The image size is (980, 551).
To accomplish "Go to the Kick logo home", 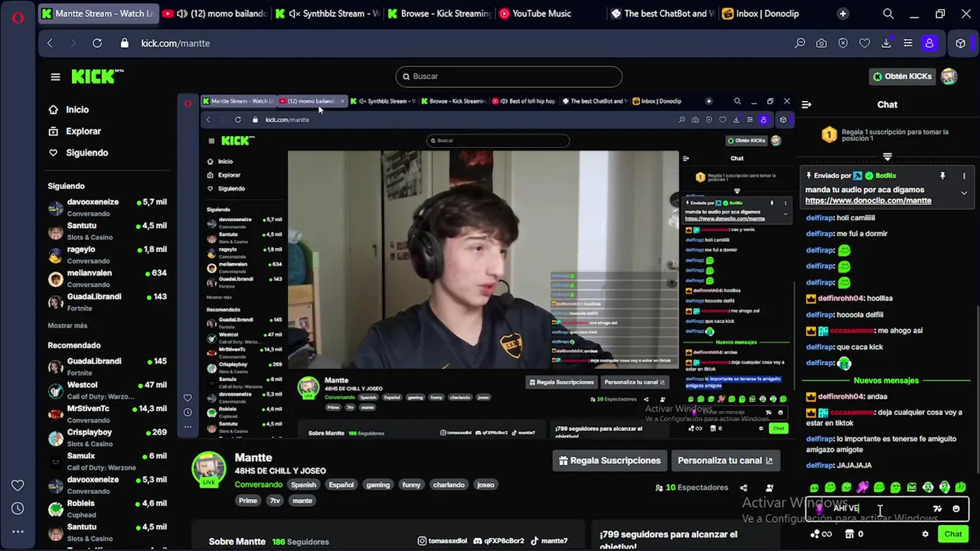I will pyautogui.click(x=97, y=76).
